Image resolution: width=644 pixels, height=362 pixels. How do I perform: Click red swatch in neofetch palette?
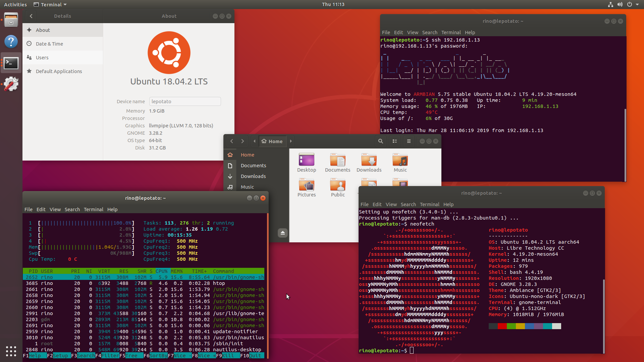502,326
